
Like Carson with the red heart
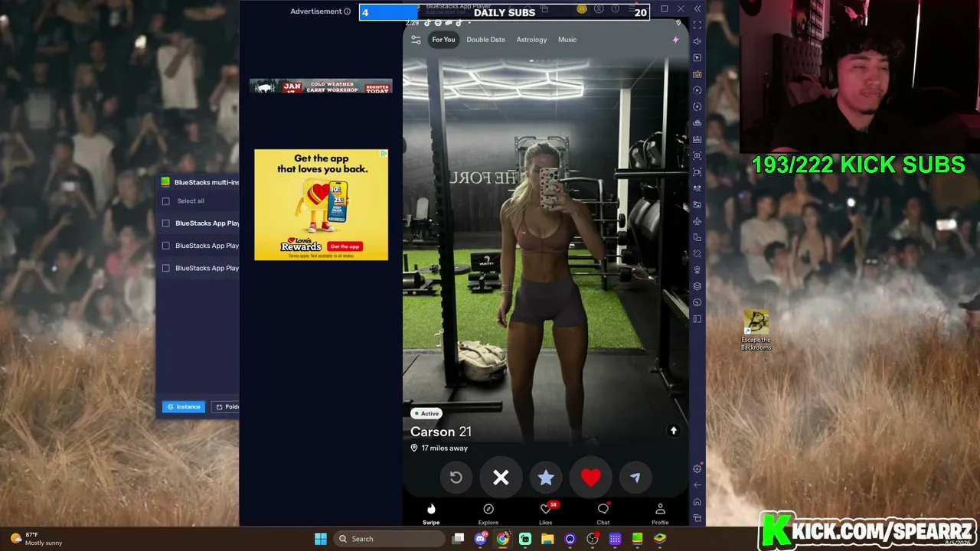(x=590, y=478)
